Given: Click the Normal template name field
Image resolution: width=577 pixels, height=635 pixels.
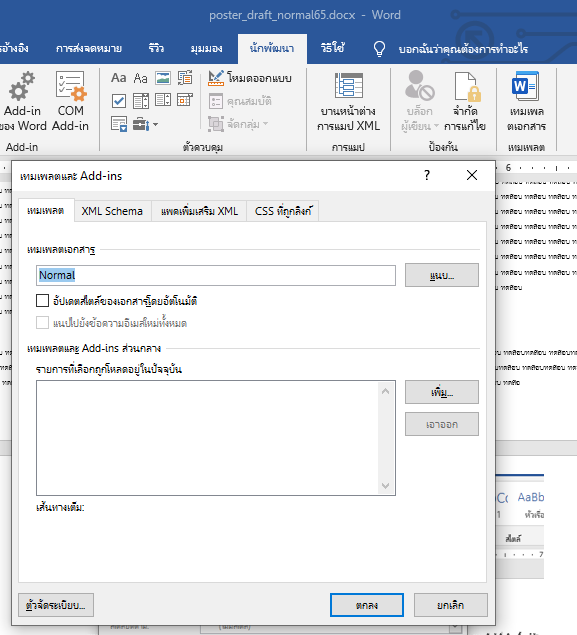Looking at the screenshot, I should tap(216, 275).
